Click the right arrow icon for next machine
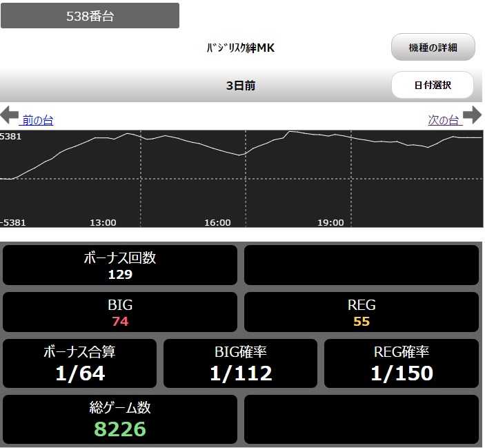 [x=473, y=115]
